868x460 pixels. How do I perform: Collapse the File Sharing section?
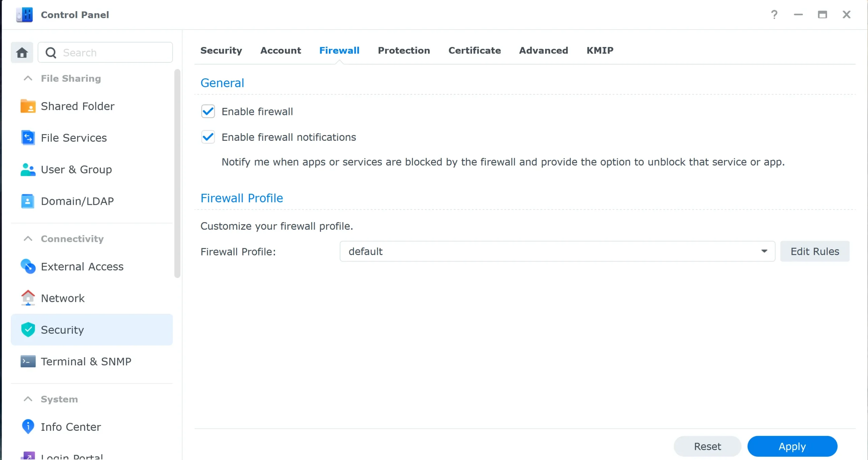click(x=27, y=78)
